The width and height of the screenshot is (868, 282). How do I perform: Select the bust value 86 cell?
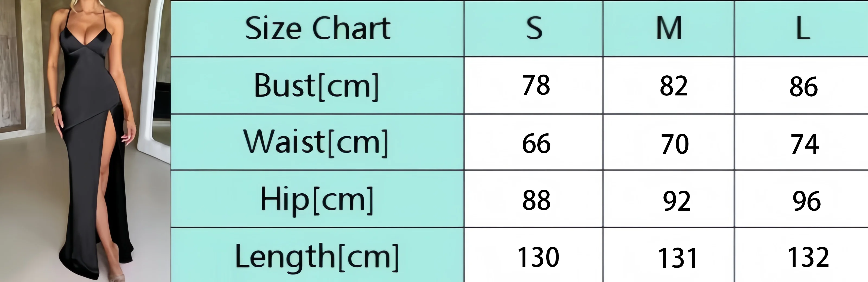click(802, 86)
